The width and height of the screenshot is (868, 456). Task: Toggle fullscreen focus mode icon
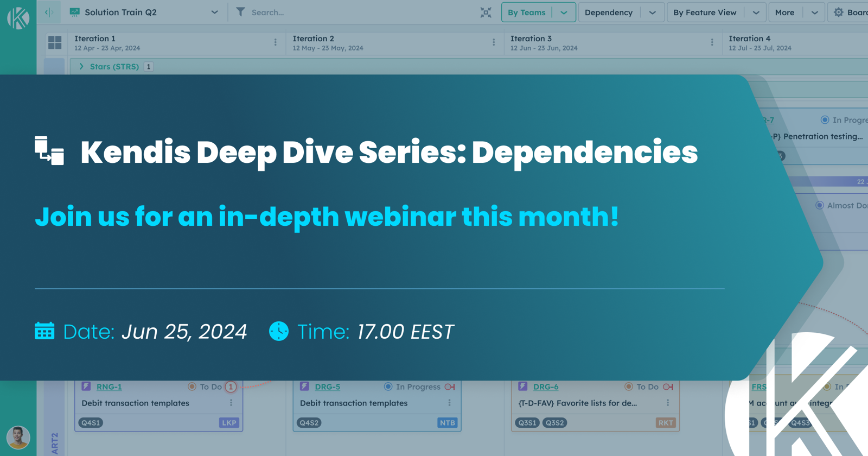(486, 12)
